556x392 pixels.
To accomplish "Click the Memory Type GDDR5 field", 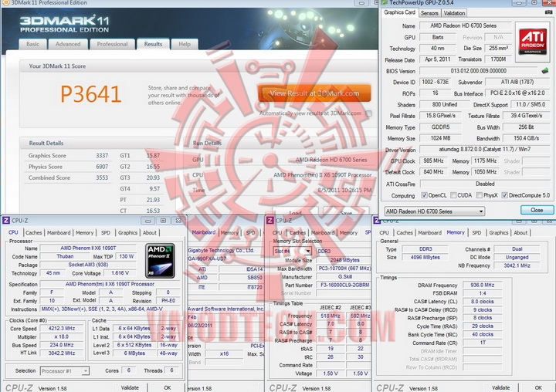I will tap(440, 127).
